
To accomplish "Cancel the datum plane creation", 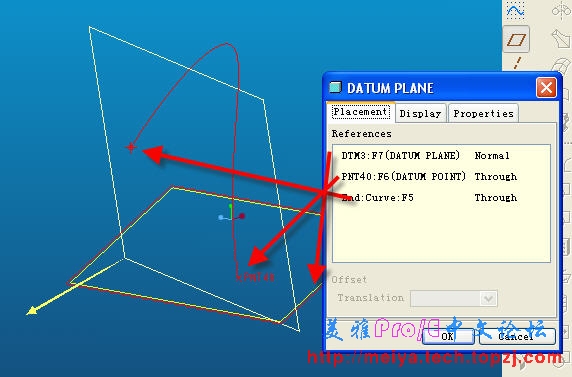I will [517, 336].
